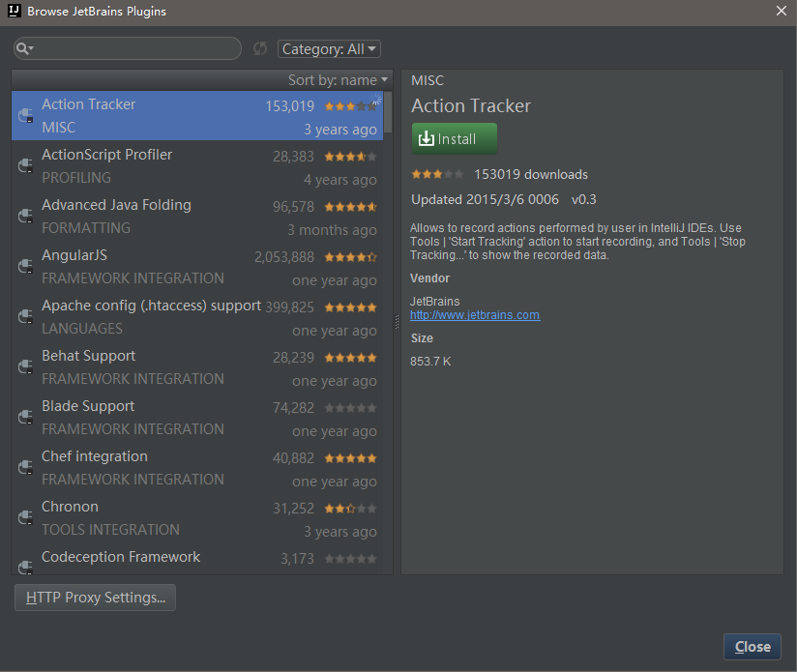
Task: Click the Action Tracker plugin icon
Action: click(26, 116)
